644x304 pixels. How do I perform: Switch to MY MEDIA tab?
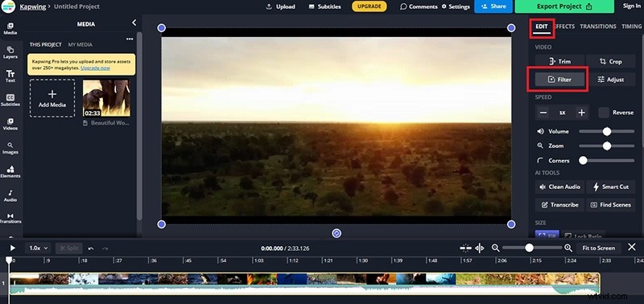tap(80, 45)
